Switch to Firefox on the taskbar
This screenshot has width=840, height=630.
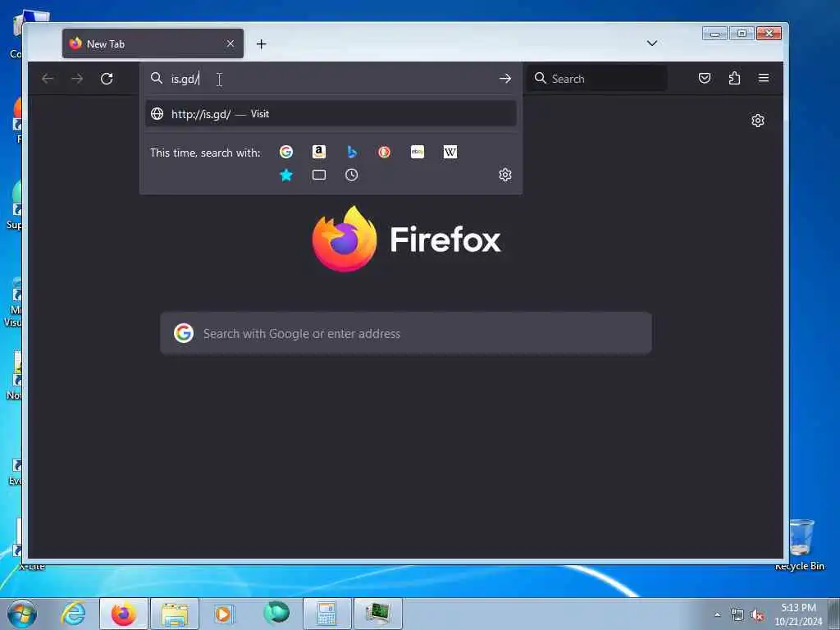coord(123,614)
